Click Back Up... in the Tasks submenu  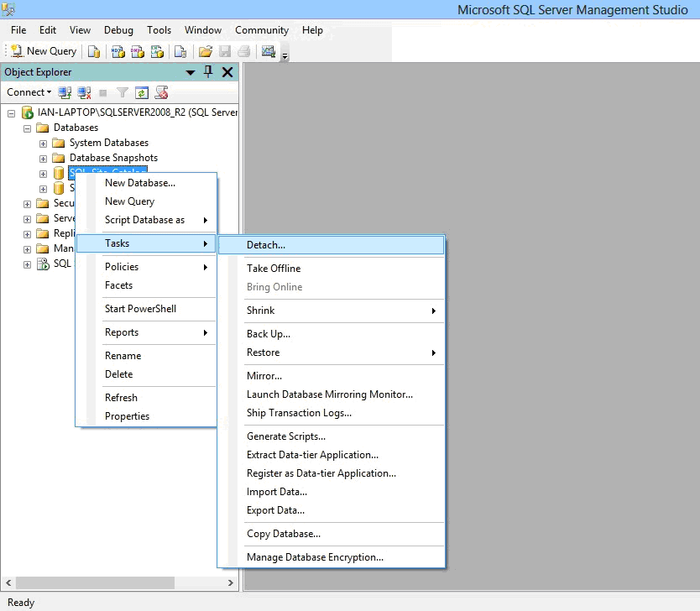[x=269, y=334]
